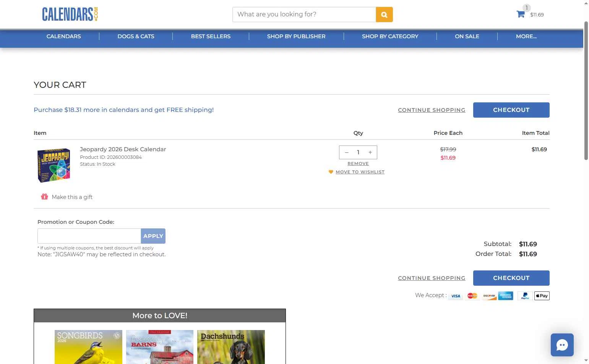
Task: Open the Beckoning Barns calendar thumbnail
Action: [x=160, y=347]
